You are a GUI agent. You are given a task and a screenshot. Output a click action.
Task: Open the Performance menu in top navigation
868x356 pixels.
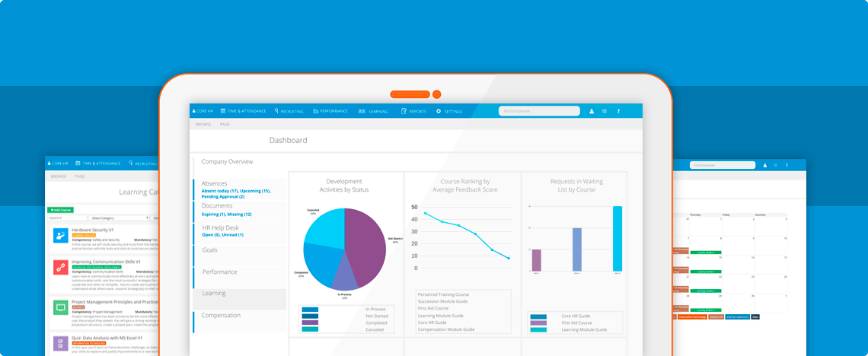point(330,111)
